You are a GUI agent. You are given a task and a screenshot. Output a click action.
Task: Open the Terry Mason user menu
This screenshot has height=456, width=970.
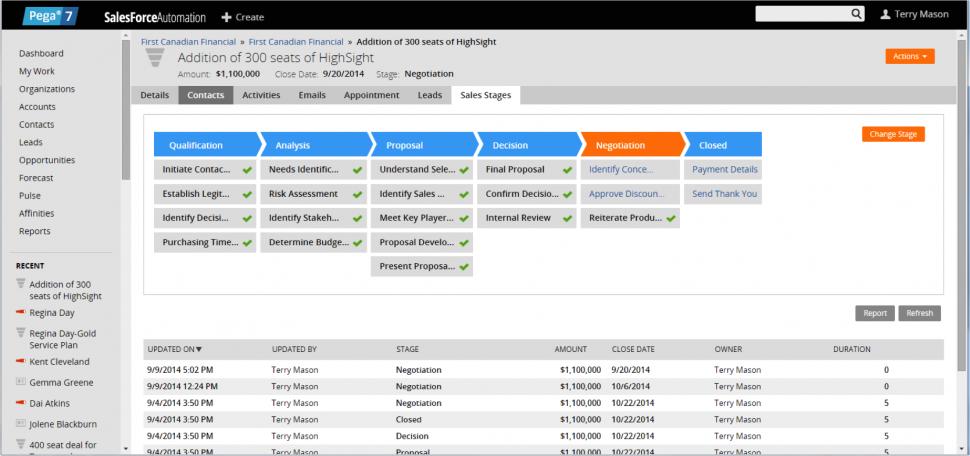tap(914, 14)
